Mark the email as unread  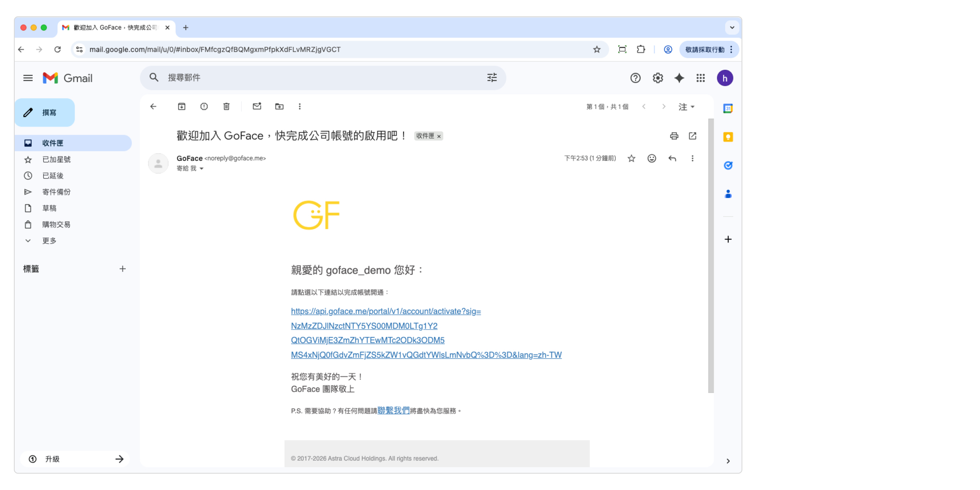point(257,107)
